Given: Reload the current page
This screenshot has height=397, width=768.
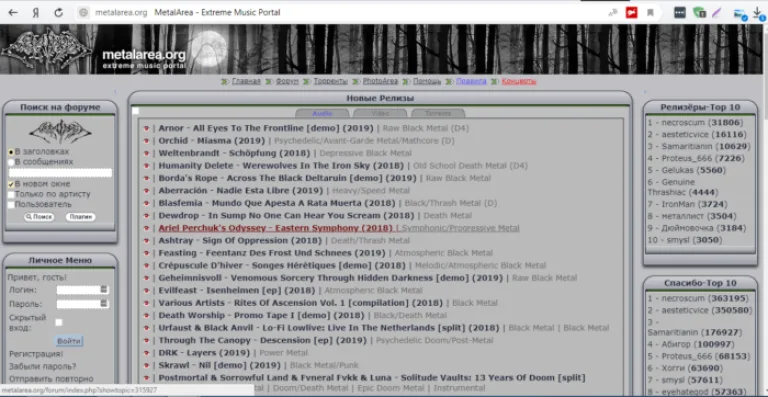Looking at the screenshot, I should tap(58, 13).
